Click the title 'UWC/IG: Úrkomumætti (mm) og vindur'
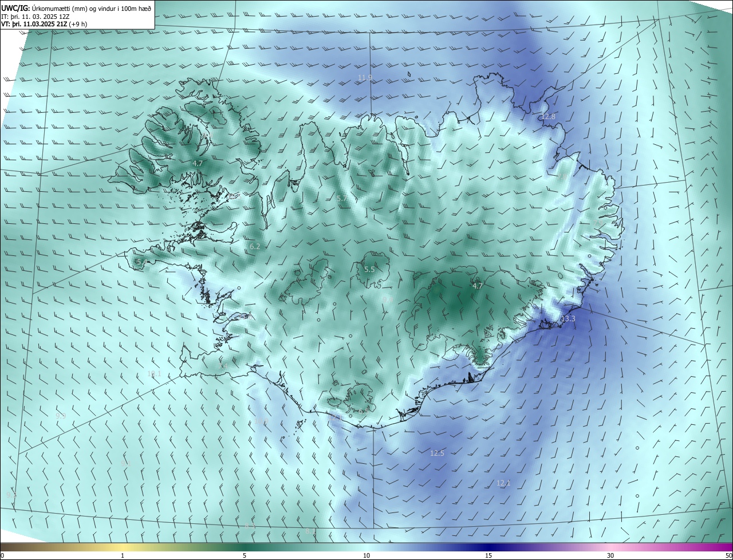The width and height of the screenshot is (733, 560). click(76, 9)
